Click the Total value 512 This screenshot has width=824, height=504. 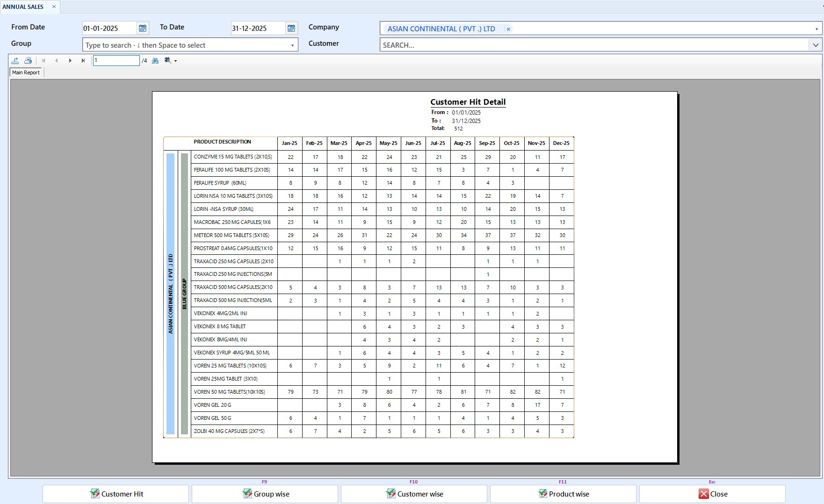click(458, 129)
